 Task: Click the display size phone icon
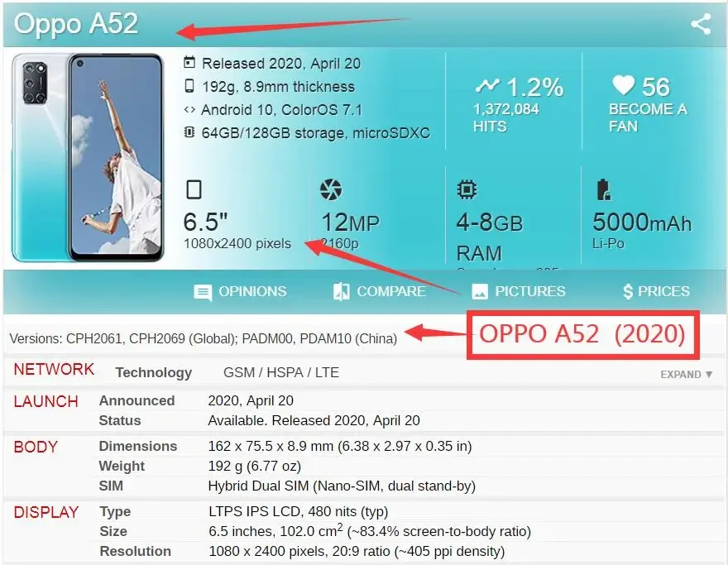coord(194,189)
